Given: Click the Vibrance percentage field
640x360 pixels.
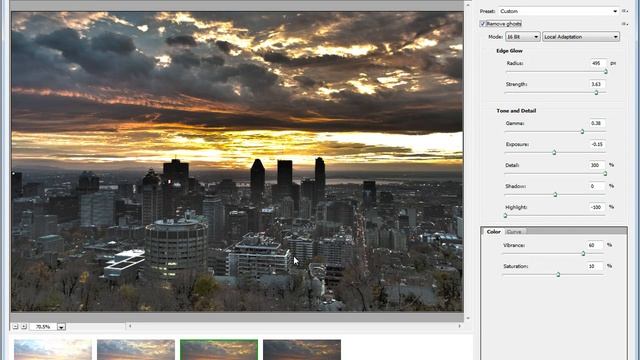Looking at the screenshot, I should (x=595, y=245).
